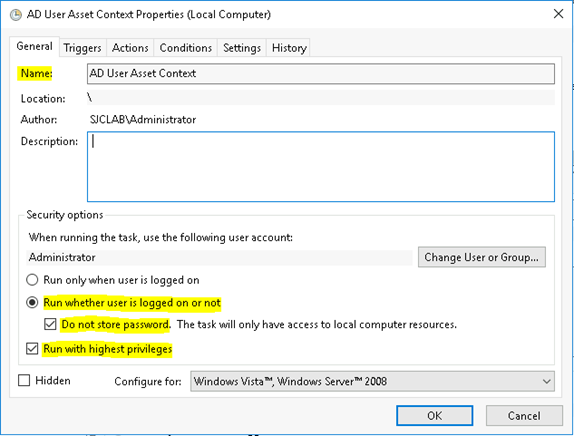
Task: Click the Task Scheduler clock icon in title bar
Action: (16, 15)
